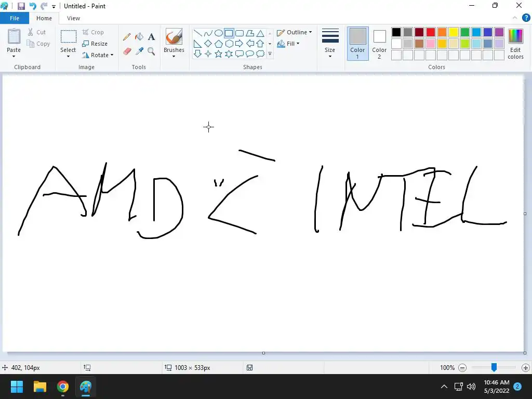Choose the Oval shape
Image resolution: width=532 pixels, height=399 pixels.
[219, 33]
